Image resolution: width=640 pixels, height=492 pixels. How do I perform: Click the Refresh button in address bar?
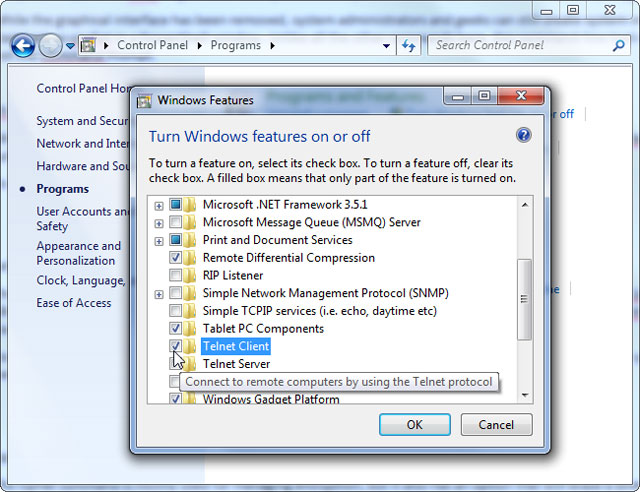(409, 45)
